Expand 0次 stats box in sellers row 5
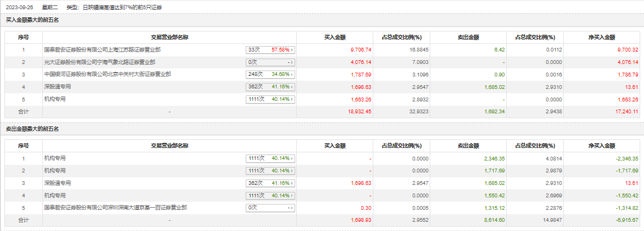 point(270,207)
